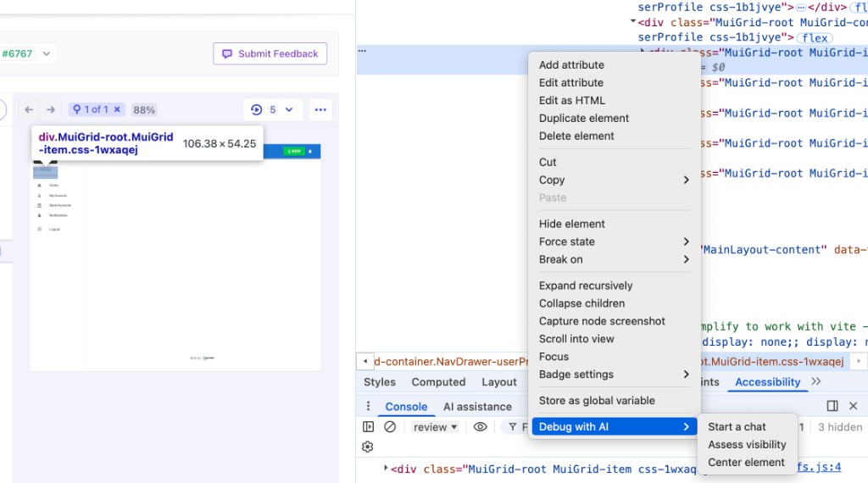Open the 'review' context dropdown
Screen dimensions: 868x483
click(x=435, y=427)
